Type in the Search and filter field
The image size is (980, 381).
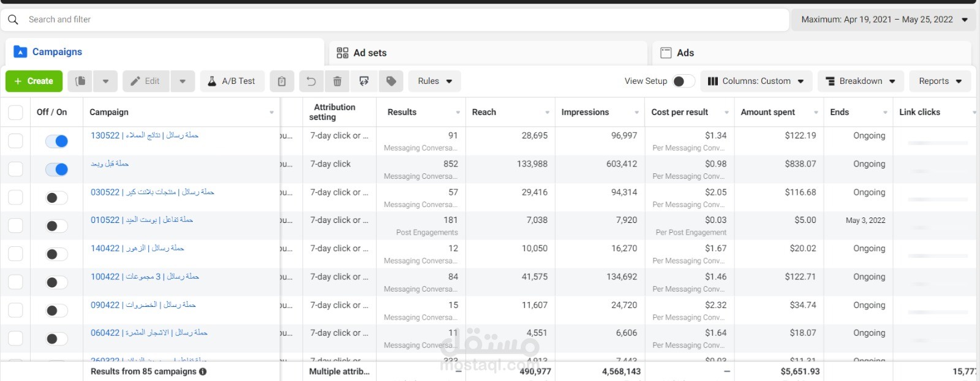[x=367, y=20]
